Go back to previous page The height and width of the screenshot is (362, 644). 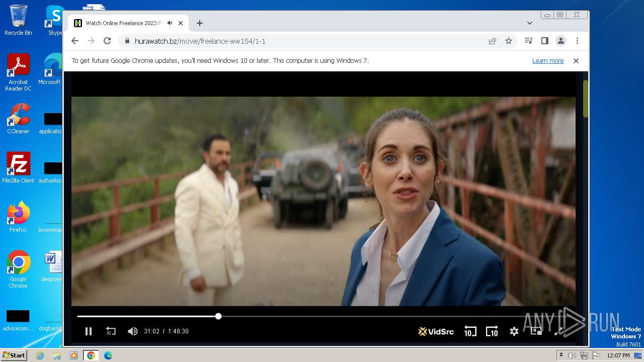tap(75, 41)
